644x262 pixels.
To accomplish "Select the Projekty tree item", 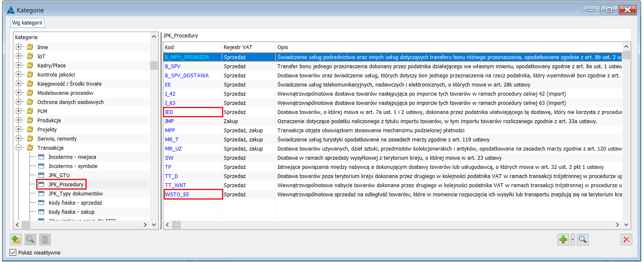I will (47, 129).
